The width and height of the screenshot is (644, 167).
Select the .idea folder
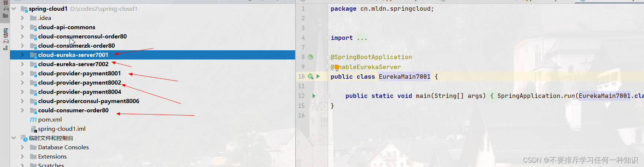[44, 18]
